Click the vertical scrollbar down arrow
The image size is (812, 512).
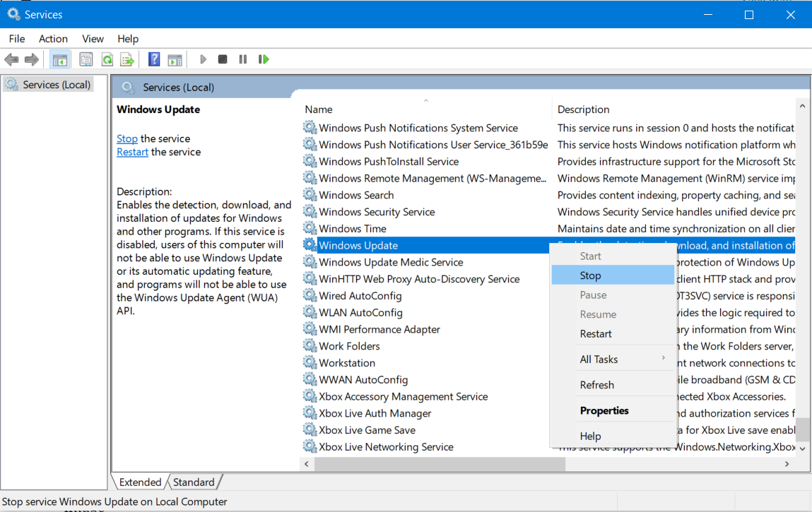point(802,448)
